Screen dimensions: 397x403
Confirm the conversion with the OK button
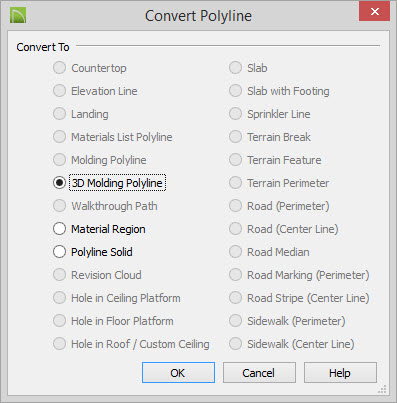click(178, 373)
